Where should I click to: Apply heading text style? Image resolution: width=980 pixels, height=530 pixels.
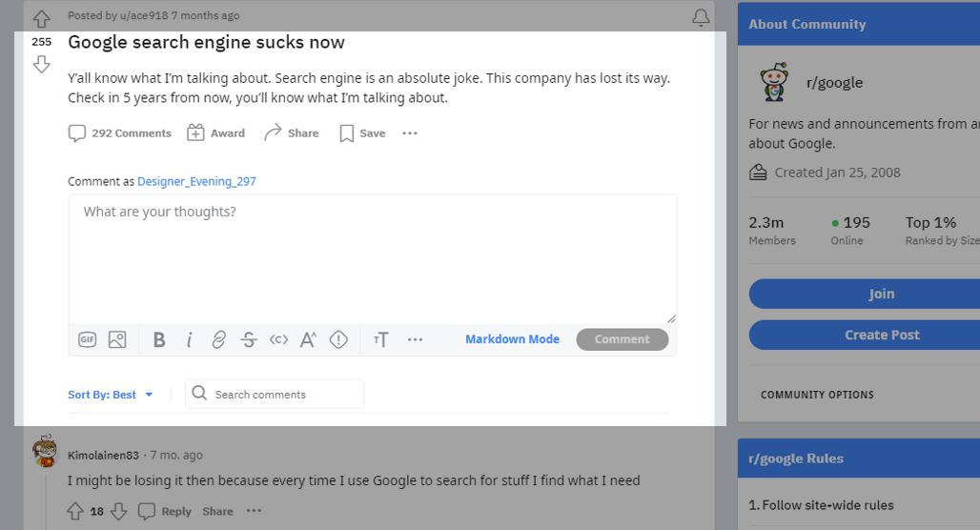tap(380, 339)
